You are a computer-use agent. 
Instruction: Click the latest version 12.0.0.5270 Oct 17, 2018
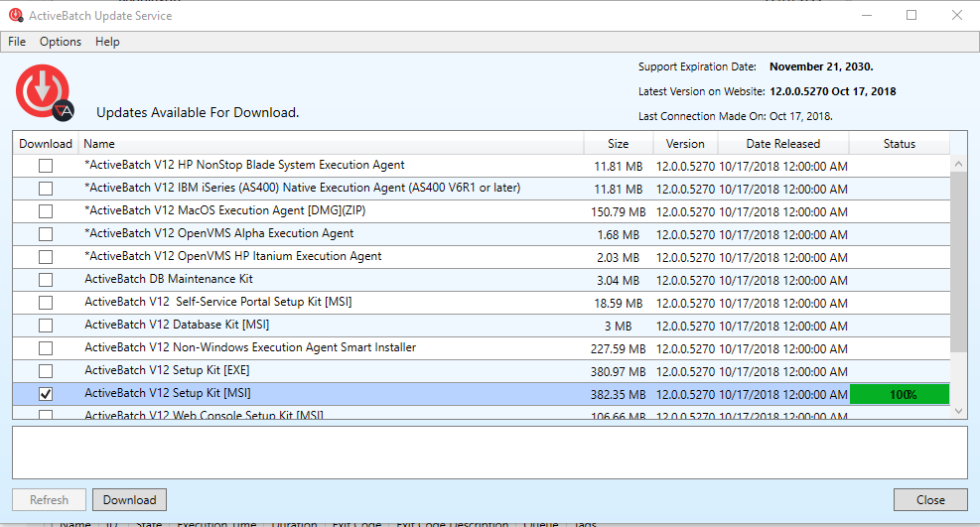pyautogui.click(x=832, y=91)
